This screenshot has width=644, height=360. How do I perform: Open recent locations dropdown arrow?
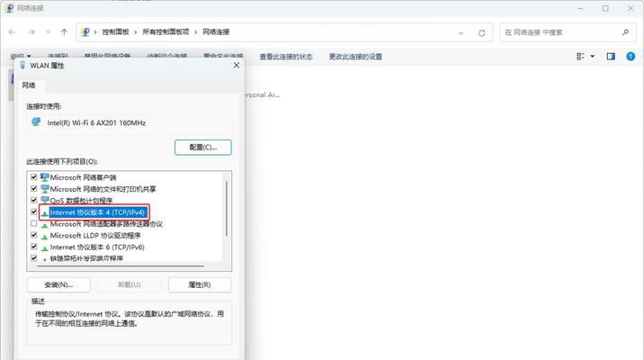[48, 32]
